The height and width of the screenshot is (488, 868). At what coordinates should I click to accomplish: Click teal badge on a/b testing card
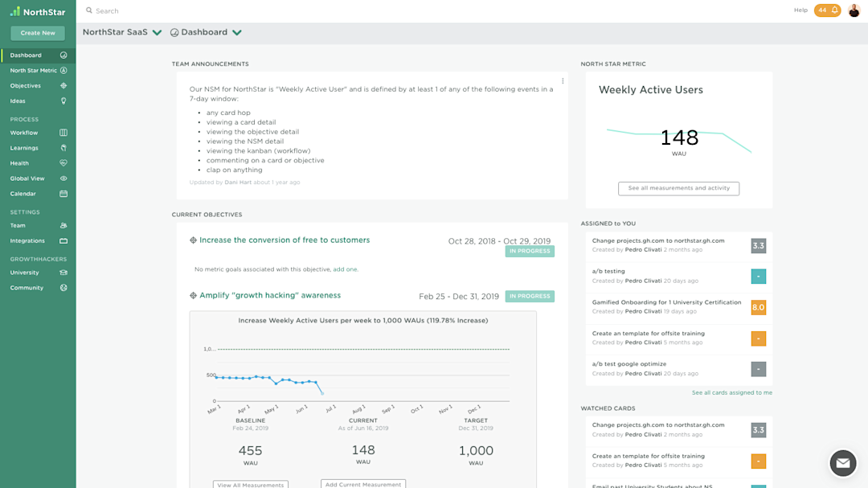759,277
